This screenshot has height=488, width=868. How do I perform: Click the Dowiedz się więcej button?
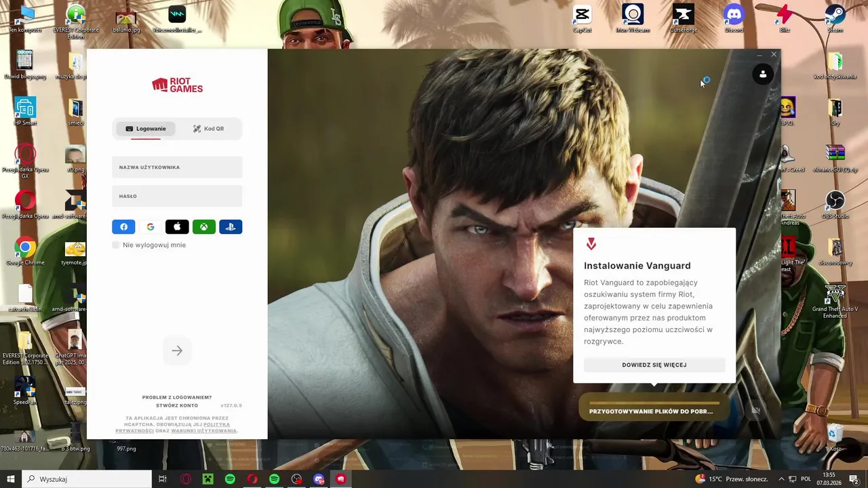(x=654, y=365)
